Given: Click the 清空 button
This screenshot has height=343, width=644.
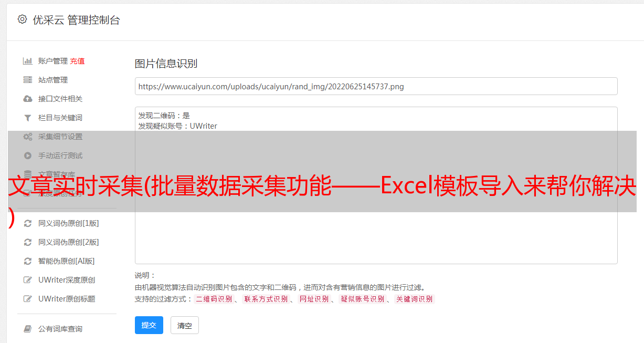Looking at the screenshot, I should [185, 325].
